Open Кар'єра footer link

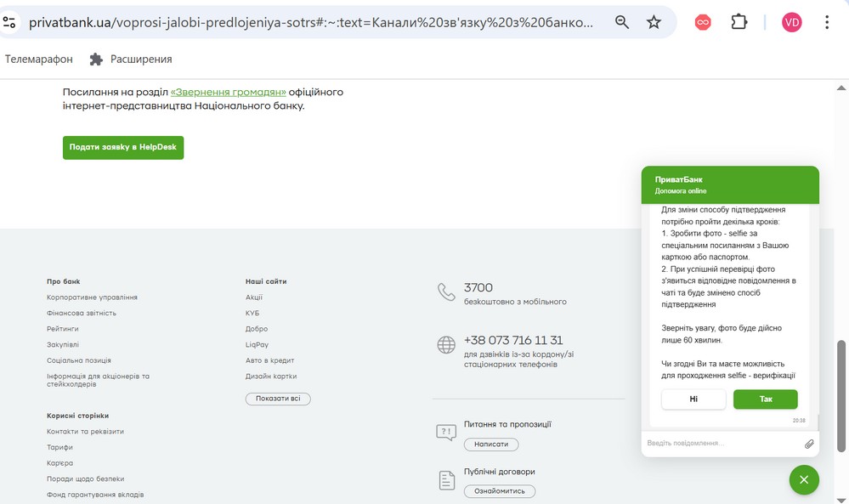point(59,463)
